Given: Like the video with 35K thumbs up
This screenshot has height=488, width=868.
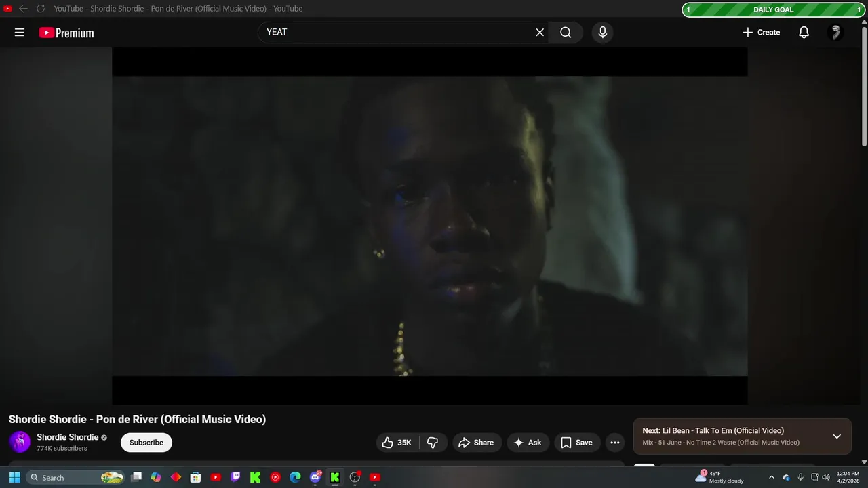Looking at the screenshot, I should tap(397, 443).
